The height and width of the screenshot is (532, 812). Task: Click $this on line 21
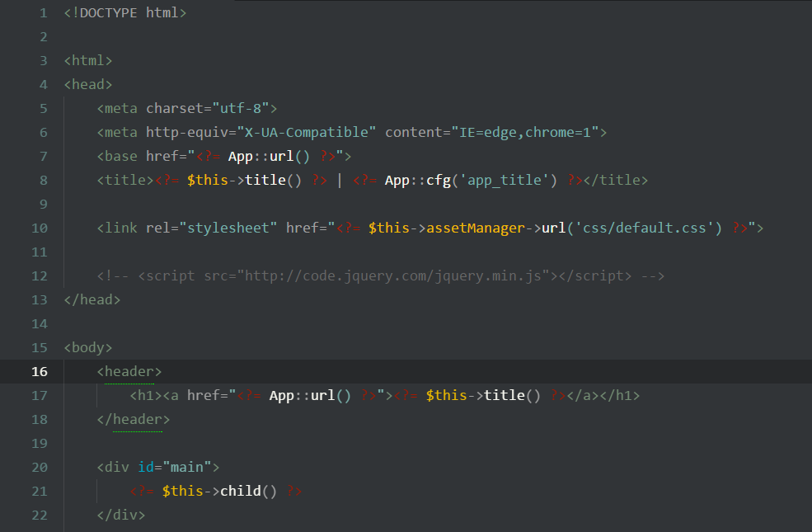click(182, 491)
